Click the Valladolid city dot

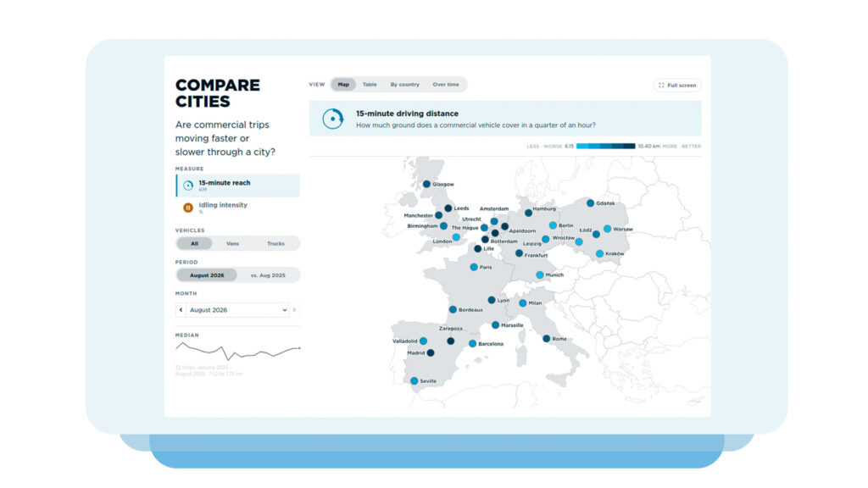[x=424, y=341]
